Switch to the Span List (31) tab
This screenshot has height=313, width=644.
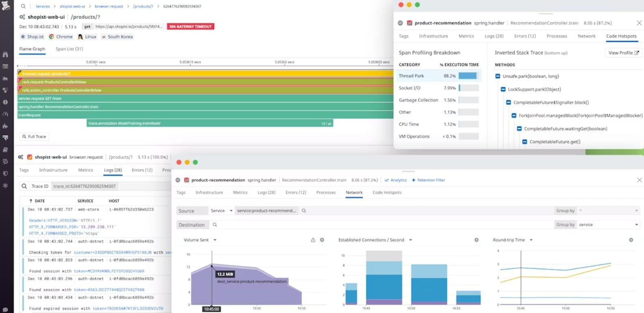tap(69, 49)
